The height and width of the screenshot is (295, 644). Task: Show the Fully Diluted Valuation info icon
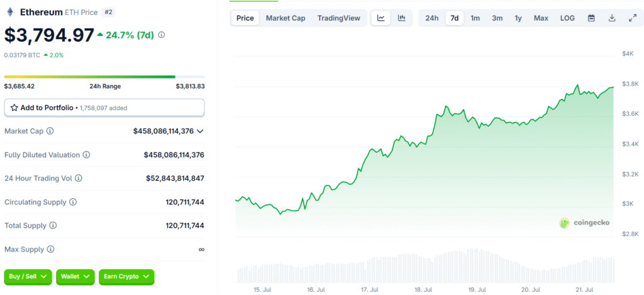click(x=86, y=155)
